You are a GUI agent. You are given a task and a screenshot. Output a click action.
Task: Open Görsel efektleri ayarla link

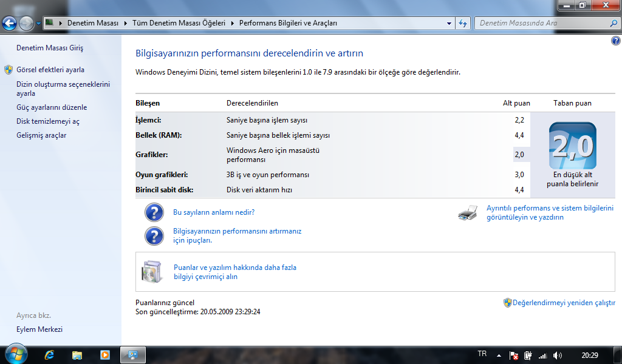point(50,70)
